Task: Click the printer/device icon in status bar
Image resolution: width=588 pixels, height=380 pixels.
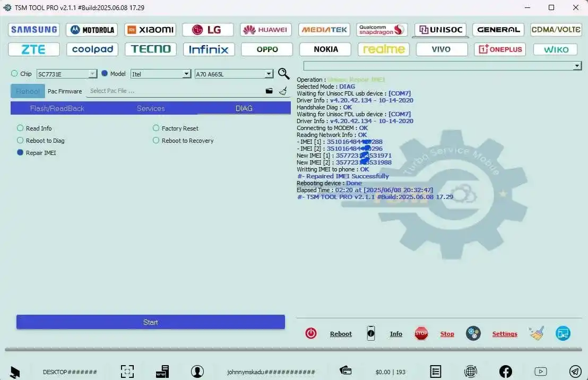Action: click(162, 372)
